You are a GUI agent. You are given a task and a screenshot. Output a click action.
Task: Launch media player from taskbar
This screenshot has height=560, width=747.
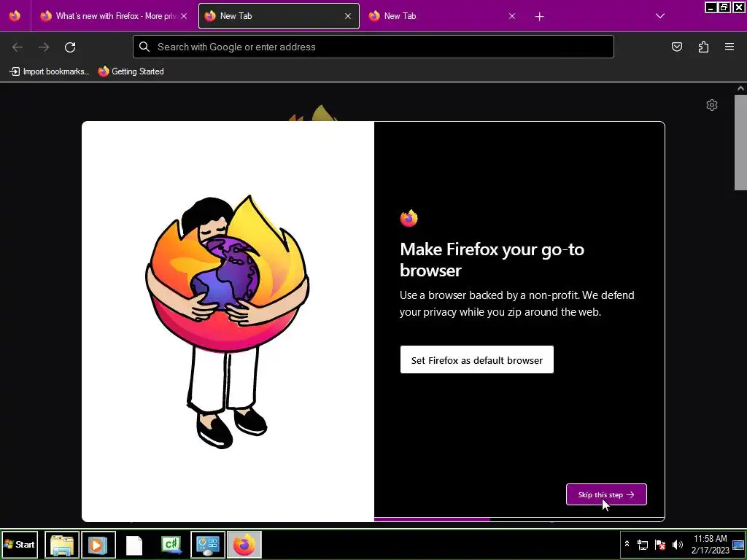(x=98, y=545)
